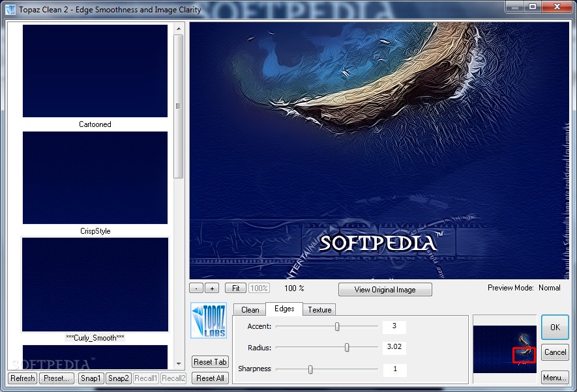Click the 100% zoom button
Screen dimensions: 577x392
pyautogui.click(x=259, y=288)
